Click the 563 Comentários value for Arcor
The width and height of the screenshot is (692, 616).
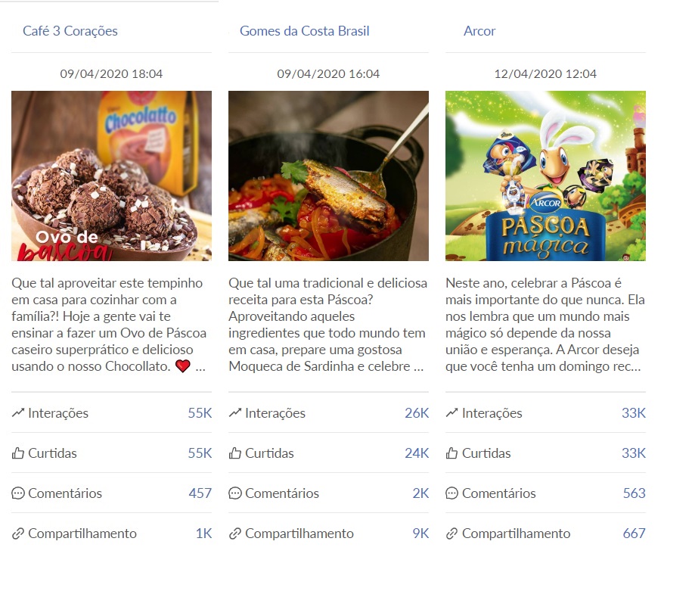pyautogui.click(x=634, y=493)
